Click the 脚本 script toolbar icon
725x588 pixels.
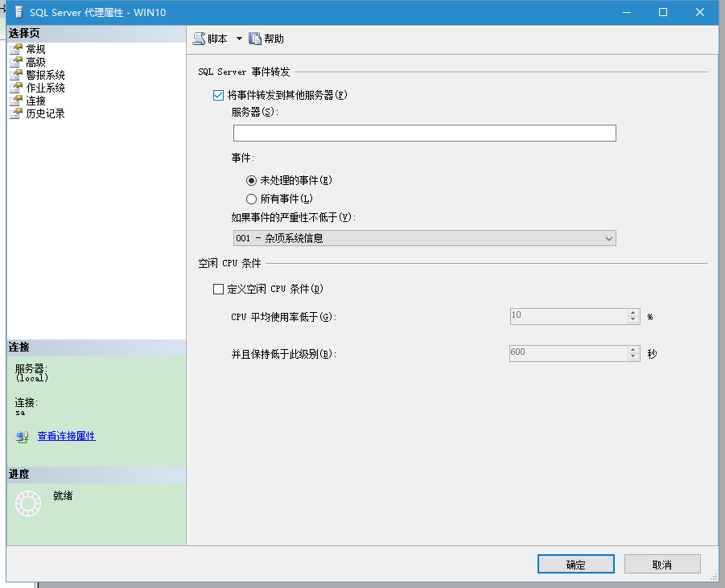click(199, 39)
